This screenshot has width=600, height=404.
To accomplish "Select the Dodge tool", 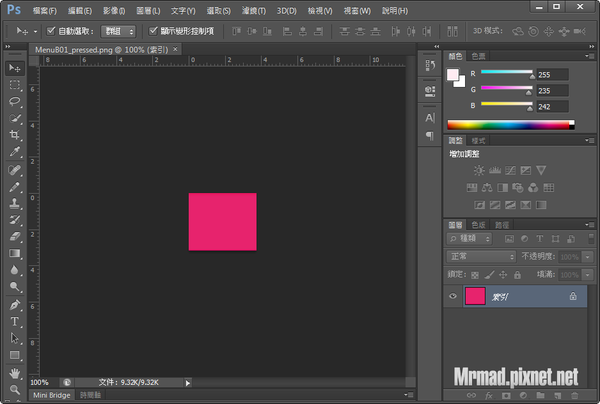I will pyautogui.click(x=15, y=287).
